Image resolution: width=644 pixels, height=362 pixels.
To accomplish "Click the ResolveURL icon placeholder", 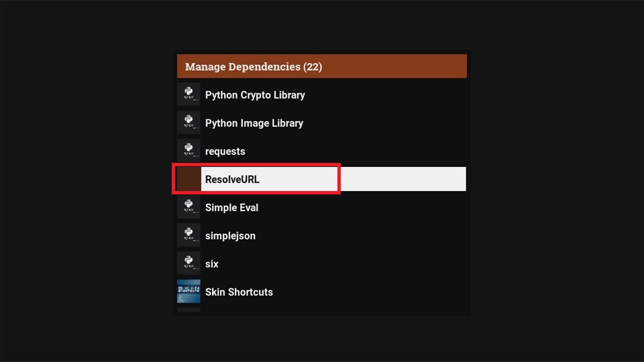I will [189, 179].
